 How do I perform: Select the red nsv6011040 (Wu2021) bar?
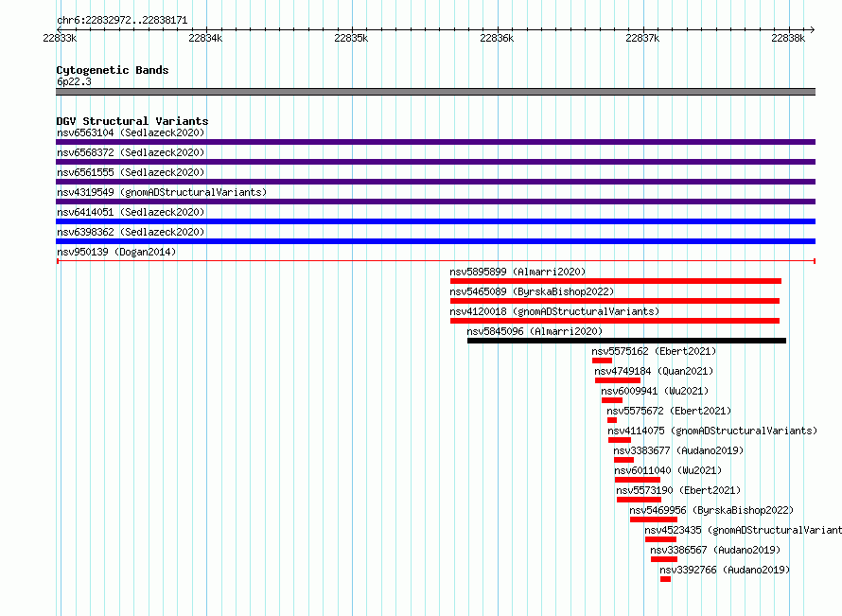(638, 480)
